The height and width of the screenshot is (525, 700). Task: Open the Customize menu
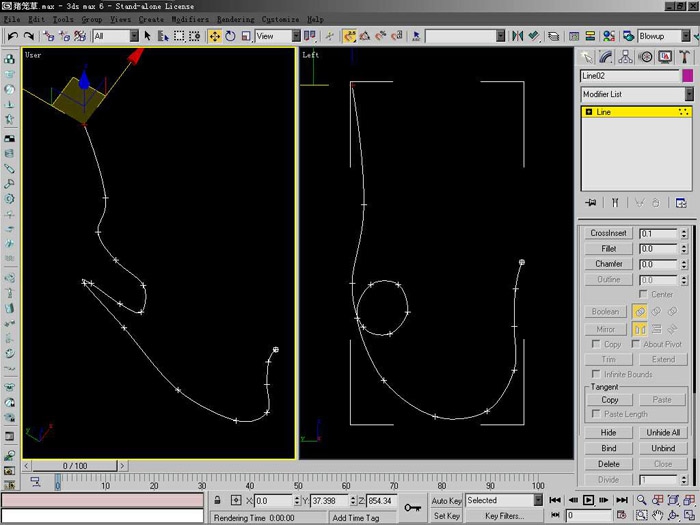(280, 19)
